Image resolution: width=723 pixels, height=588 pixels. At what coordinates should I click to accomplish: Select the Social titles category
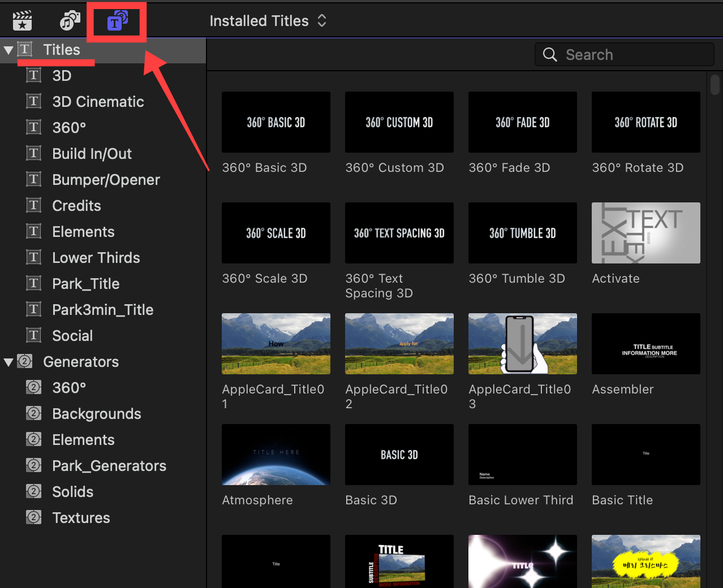coord(72,336)
